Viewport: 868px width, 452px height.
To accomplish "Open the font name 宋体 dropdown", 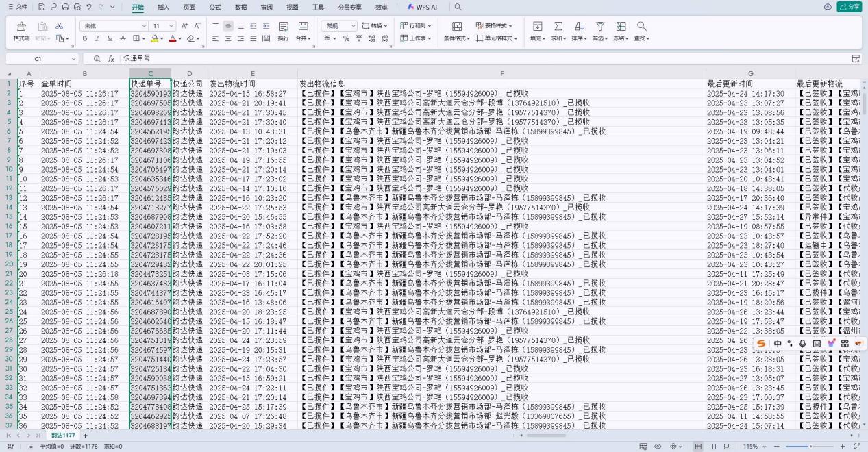I will pyautogui.click(x=143, y=25).
